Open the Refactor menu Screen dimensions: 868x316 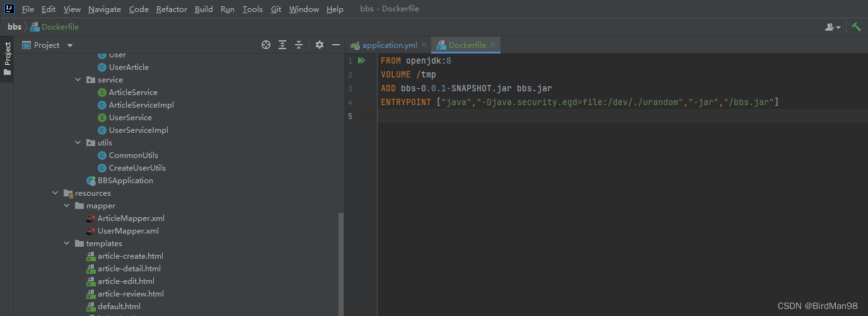(x=171, y=9)
